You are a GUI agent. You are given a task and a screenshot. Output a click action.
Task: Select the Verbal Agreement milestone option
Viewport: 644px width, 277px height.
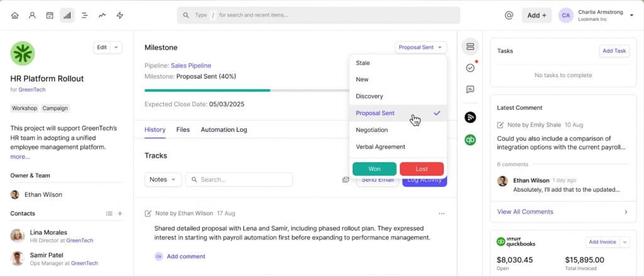398,146
